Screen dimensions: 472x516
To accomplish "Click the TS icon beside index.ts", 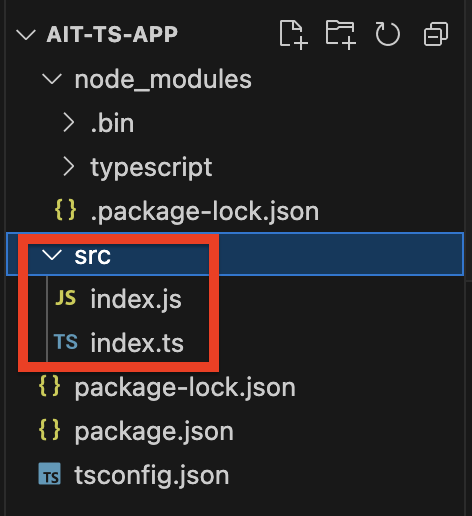I will (66, 342).
